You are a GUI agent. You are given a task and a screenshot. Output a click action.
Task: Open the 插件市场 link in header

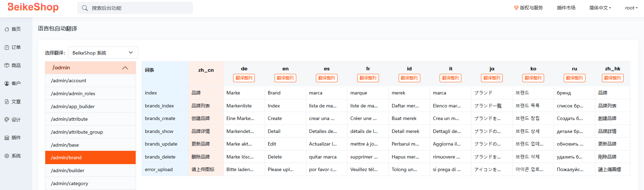(566, 8)
